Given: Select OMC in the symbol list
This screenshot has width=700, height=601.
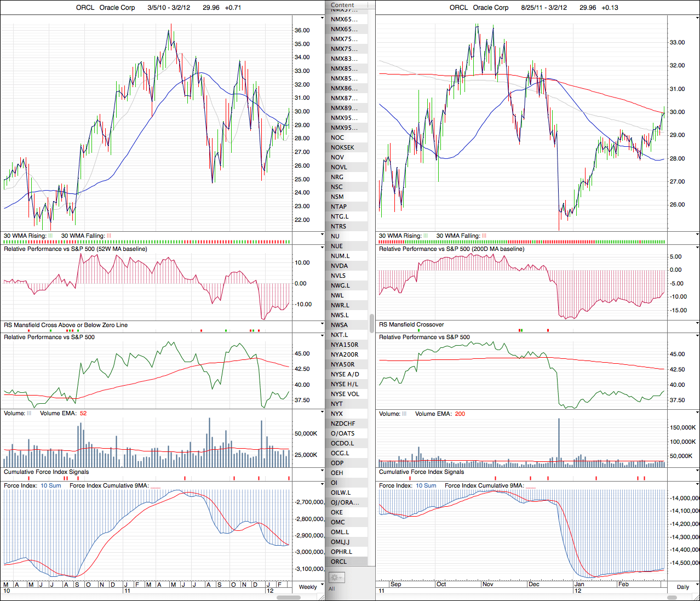Looking at the screenshot, I should [347, 522].
